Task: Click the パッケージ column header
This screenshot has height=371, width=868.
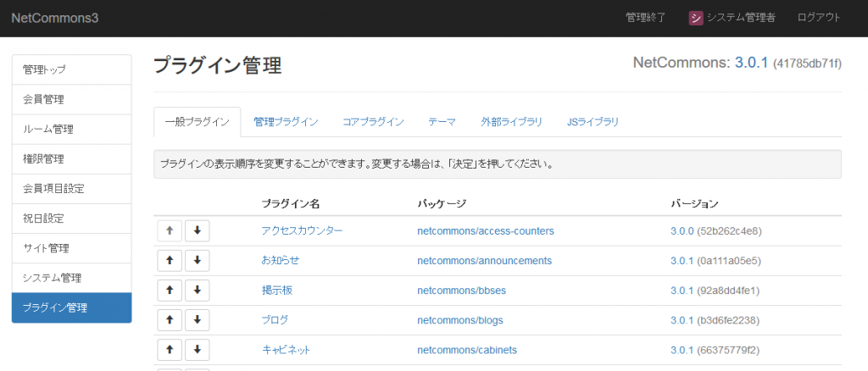Action: pos(442,204)
